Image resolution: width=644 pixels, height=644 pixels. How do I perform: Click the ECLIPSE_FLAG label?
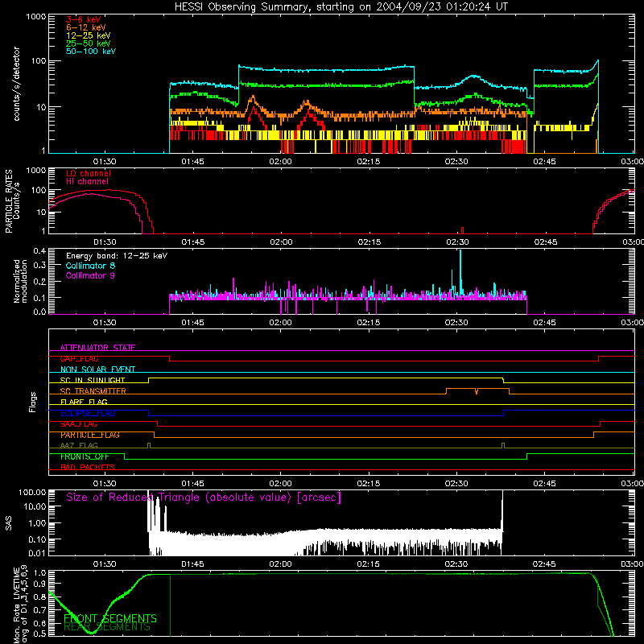click(88, 413)
